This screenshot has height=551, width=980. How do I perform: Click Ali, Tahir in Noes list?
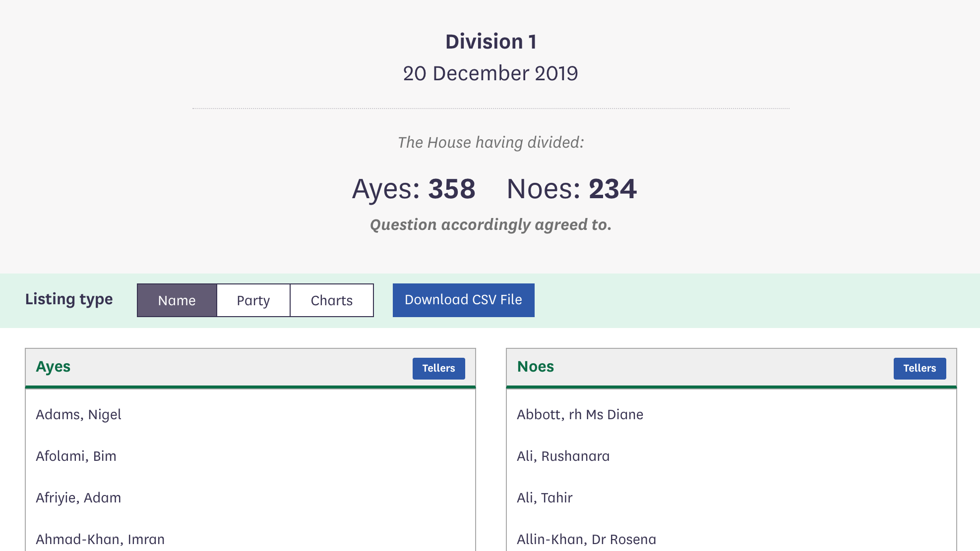(545, 497)
